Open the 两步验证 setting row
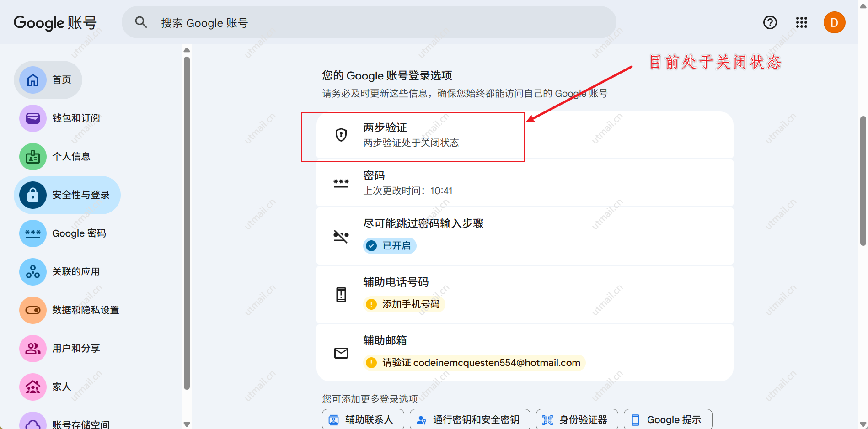 (525, 135)
